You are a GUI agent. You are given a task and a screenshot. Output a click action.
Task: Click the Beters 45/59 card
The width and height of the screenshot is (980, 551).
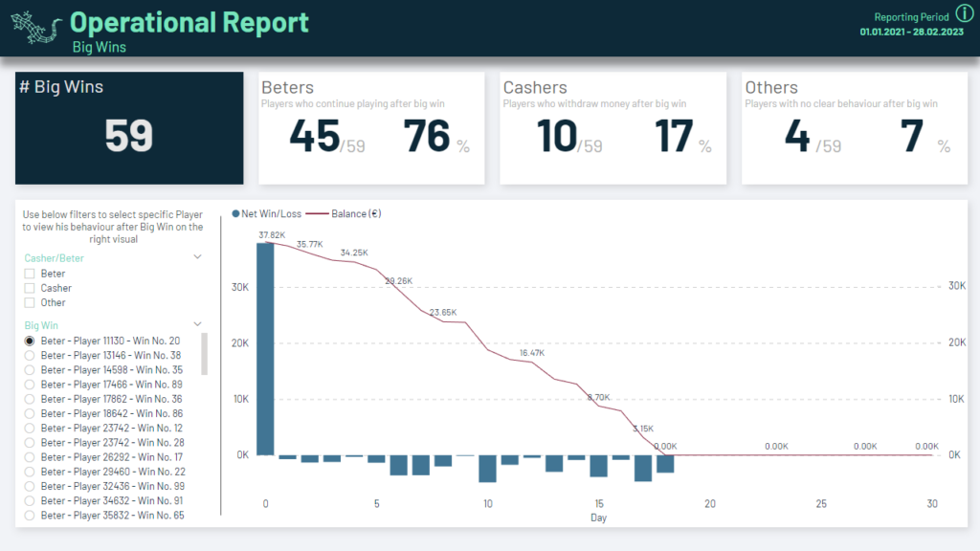tap(371, 128)
